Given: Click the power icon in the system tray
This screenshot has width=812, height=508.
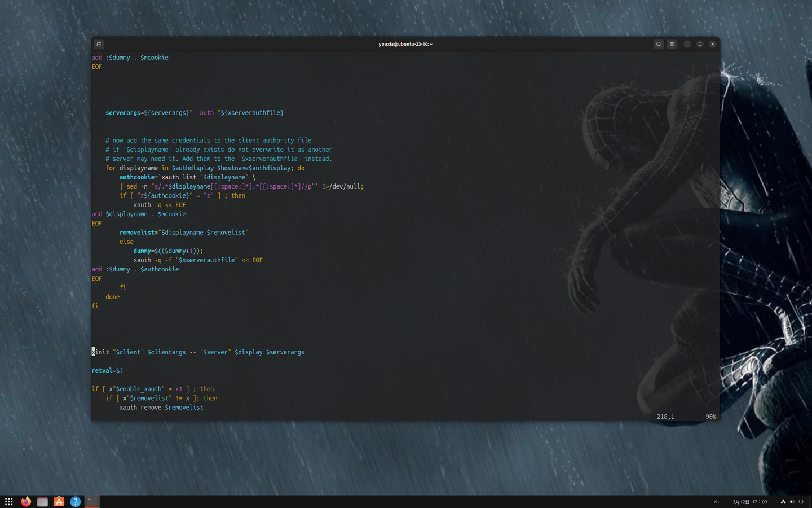Looking at the screenshot, I should click(x=801, y=501).
